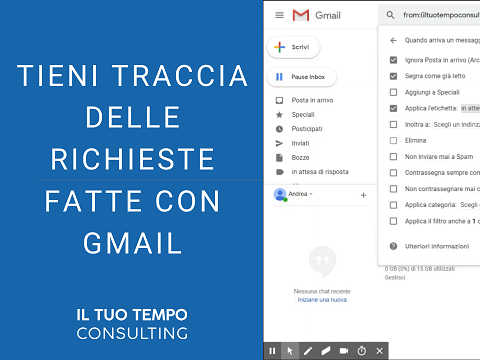Image resolution: width=480 pixels, height=360 pixels.
Task: Click the timer icon in recording toolbar
Action: 362,351
